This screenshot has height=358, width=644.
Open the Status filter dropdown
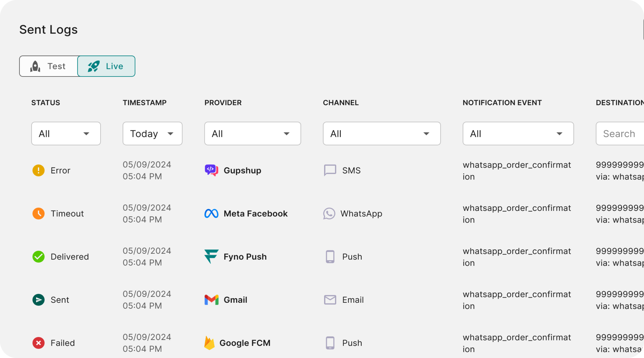66,134
